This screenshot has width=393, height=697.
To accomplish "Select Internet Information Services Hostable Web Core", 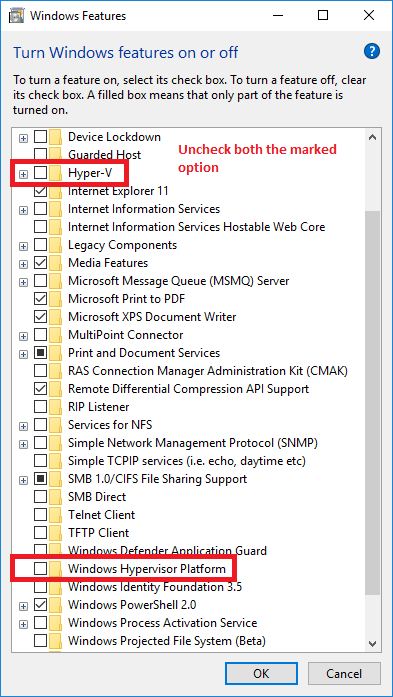I will [196, 227].
